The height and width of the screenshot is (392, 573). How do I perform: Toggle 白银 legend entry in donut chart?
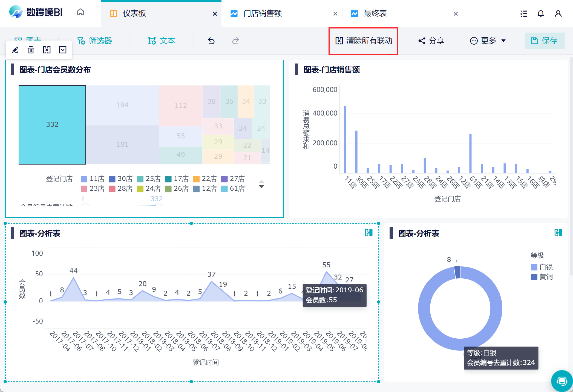pyautogui.click(x=542, y=267)
